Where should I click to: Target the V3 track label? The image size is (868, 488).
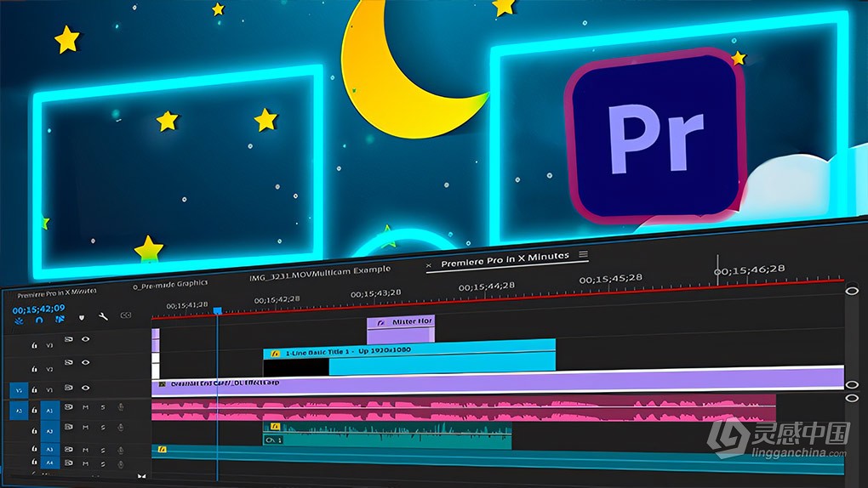pyautogui.click(x=49, y=345)
